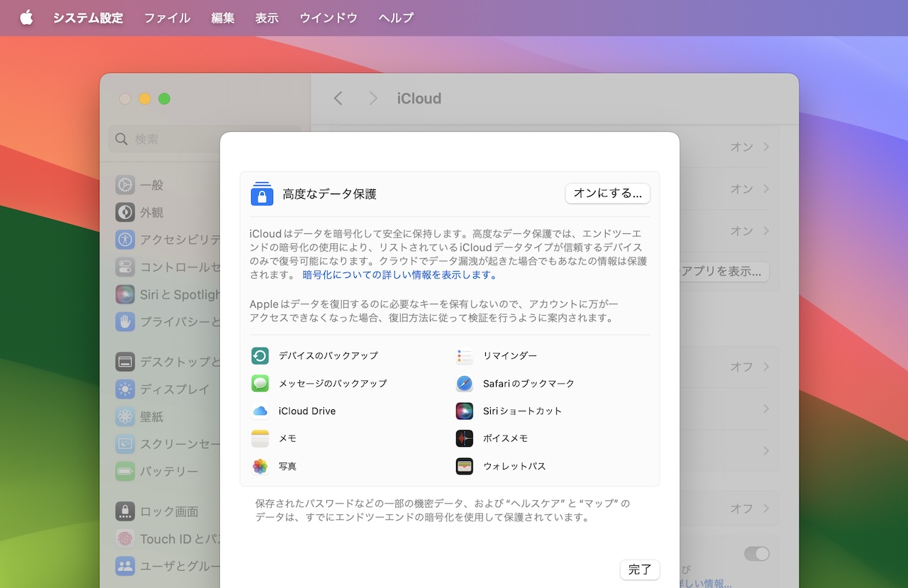The width and height of the screenshot is (908, 588).
Task: Open Siri と Spotlight sidebar item
Action: 167,295
